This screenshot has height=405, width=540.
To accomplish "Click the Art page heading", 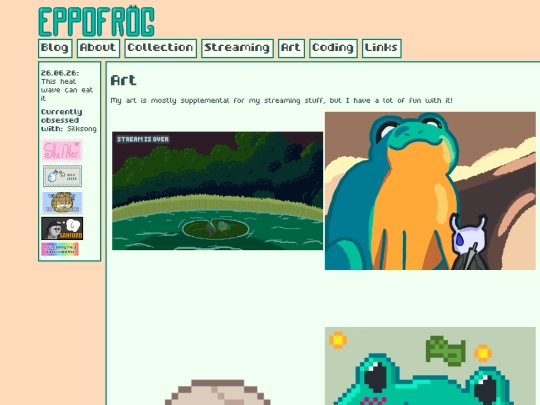I will pos(124,81).
